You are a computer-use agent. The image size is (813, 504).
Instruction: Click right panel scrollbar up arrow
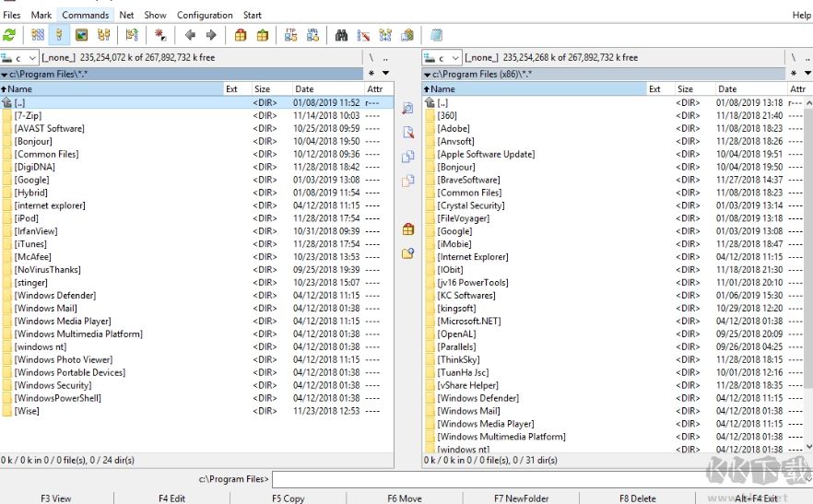(809, 103)
